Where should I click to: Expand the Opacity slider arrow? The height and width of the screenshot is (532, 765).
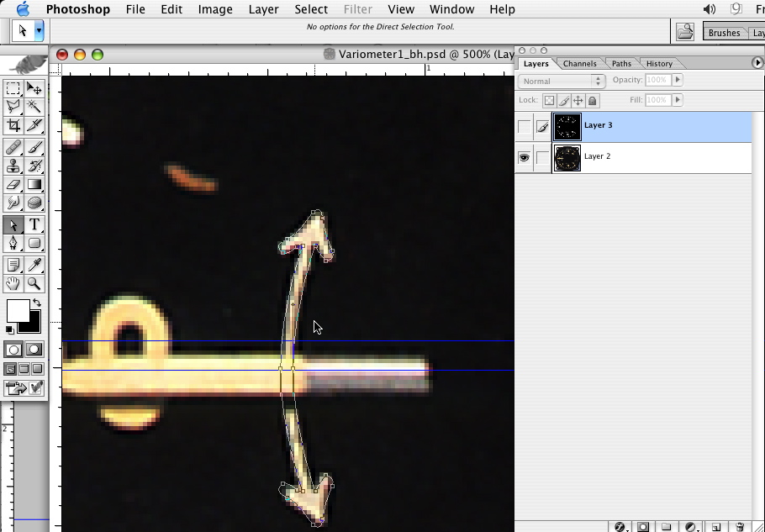coord(678,80)
